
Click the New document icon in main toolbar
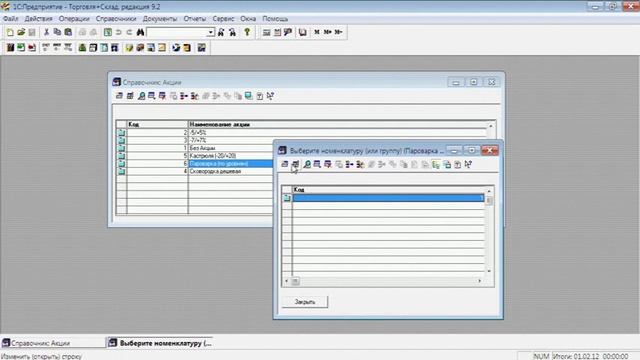pyautogui.click(x=10, y=32)
